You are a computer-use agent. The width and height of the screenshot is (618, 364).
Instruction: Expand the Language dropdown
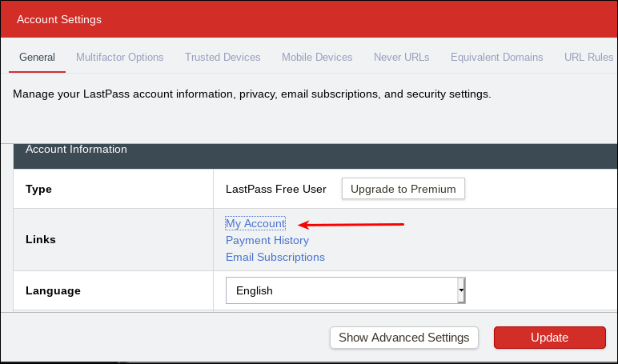345,290
